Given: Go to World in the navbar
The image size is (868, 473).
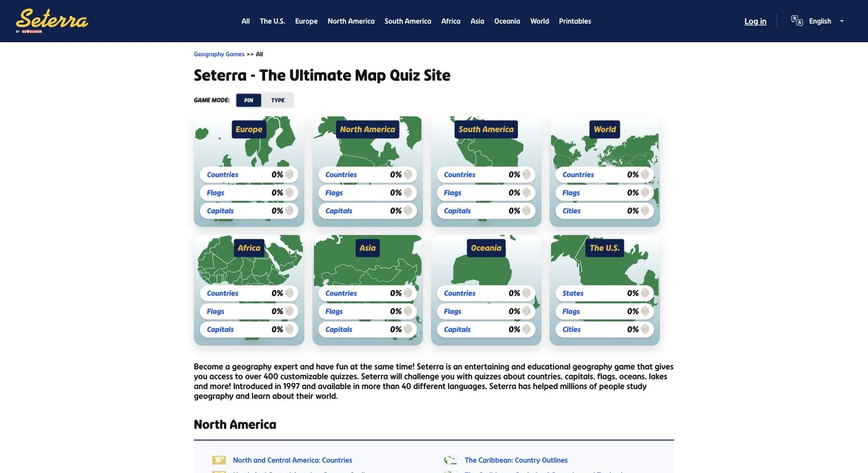Looking at the screenshot, I should click(x=539, y=21).
